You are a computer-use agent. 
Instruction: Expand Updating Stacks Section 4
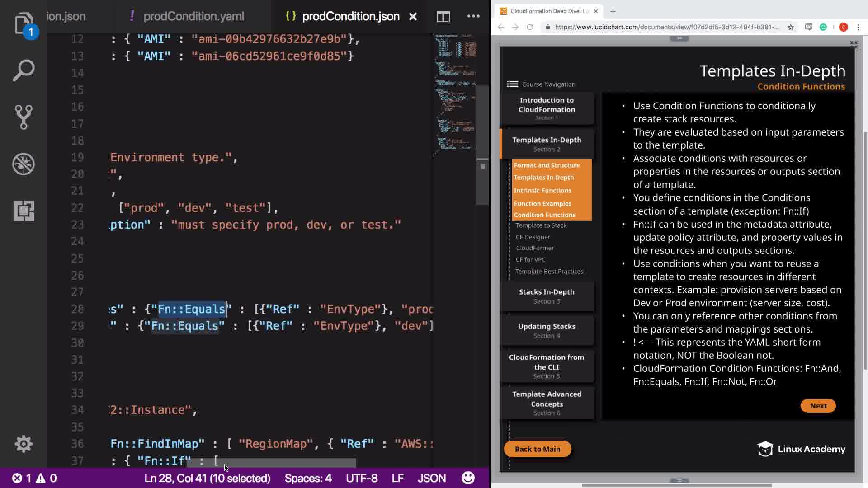pos(547,330)
